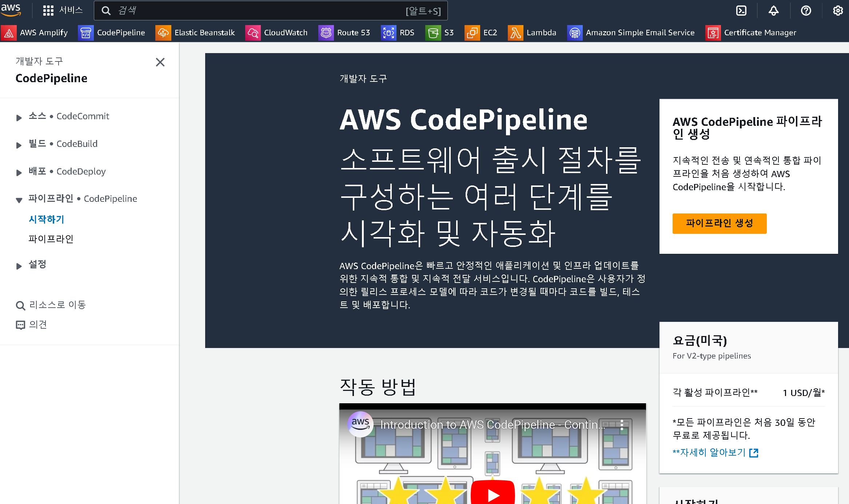
Task: Click the 각 활성 파이프라인** label
Action: (715, 392)
